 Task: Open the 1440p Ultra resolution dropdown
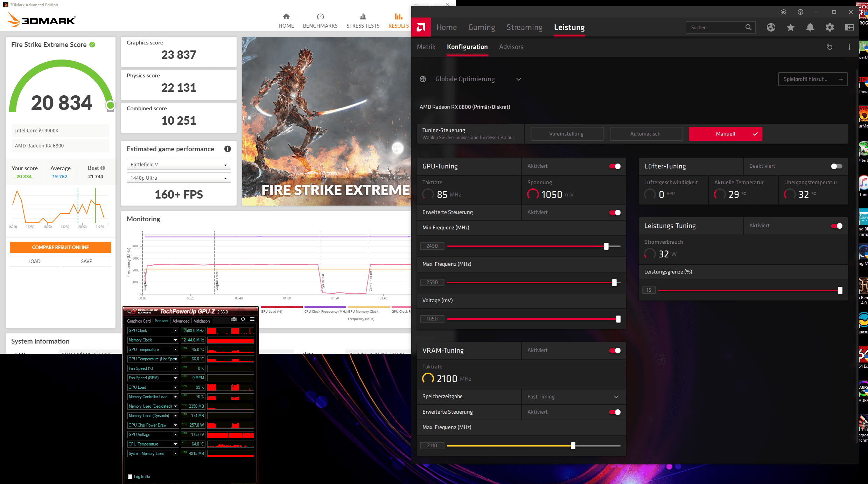click(178, 178)
